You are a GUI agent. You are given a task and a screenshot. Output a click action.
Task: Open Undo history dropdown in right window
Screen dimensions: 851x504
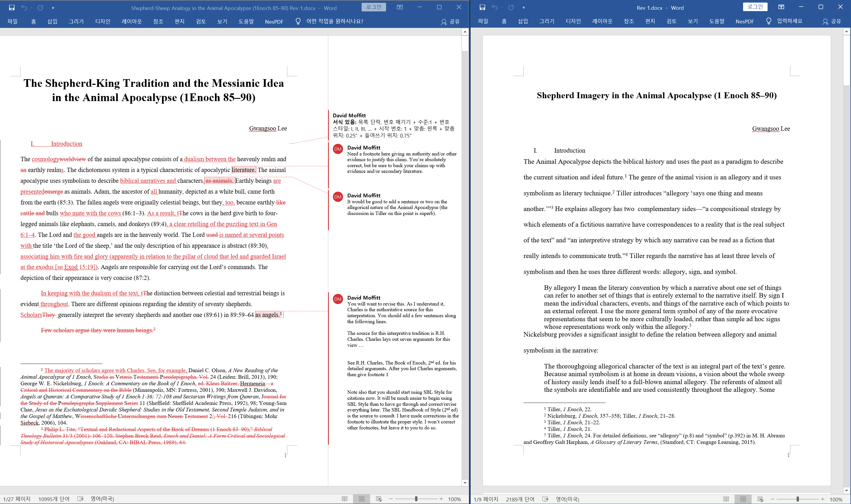502,7
